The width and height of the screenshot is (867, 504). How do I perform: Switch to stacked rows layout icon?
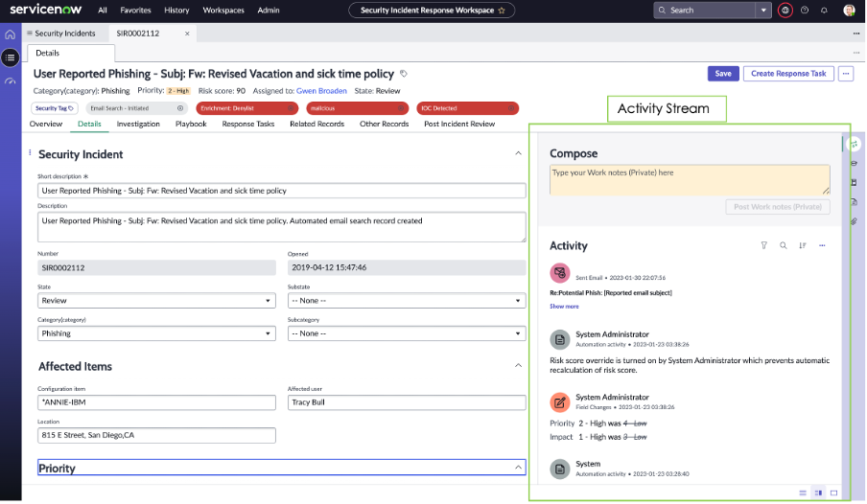(x=803, y=493)
